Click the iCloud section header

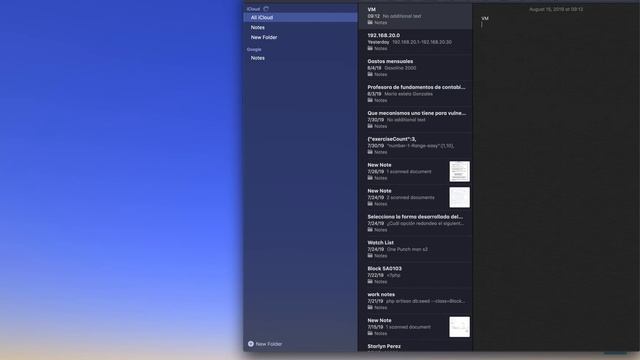coord(253,9)
